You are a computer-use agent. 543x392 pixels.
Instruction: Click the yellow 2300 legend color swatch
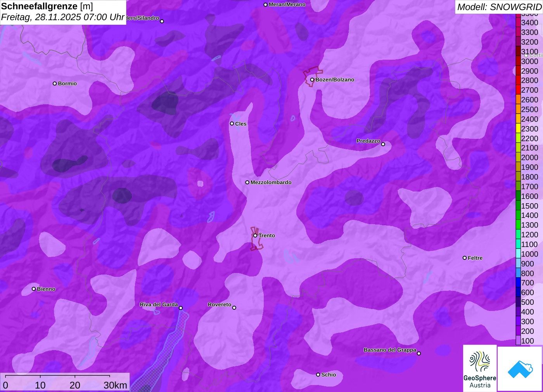(x=518, y=128)
